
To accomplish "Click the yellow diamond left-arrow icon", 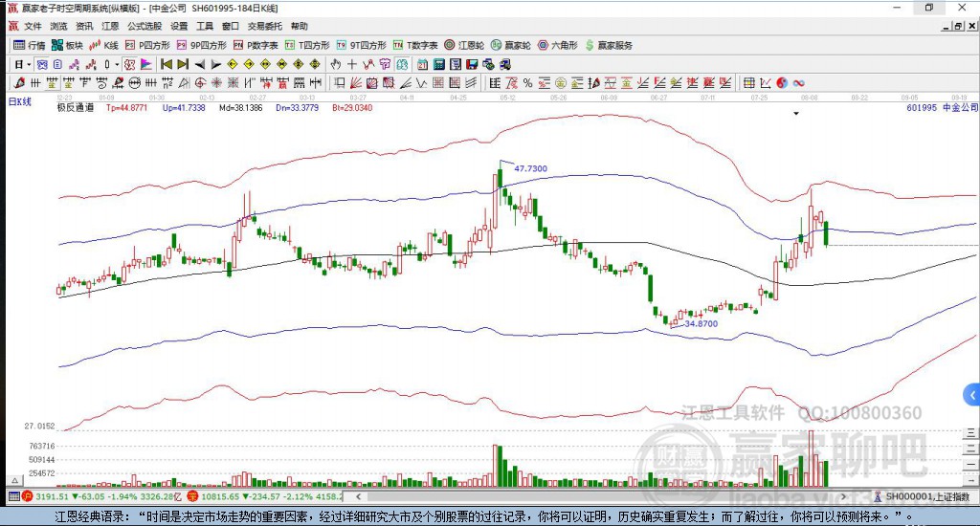I will pos(232,64).
